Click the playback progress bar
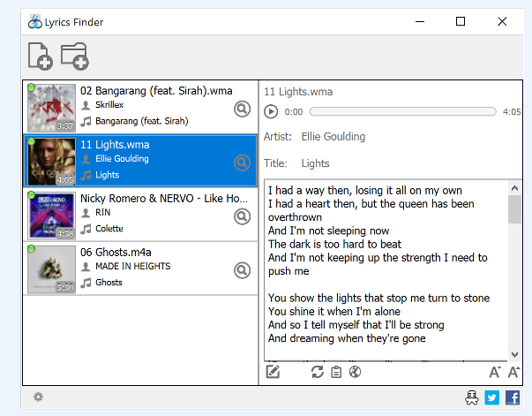 pyautogui.click(x=402, y=111)
